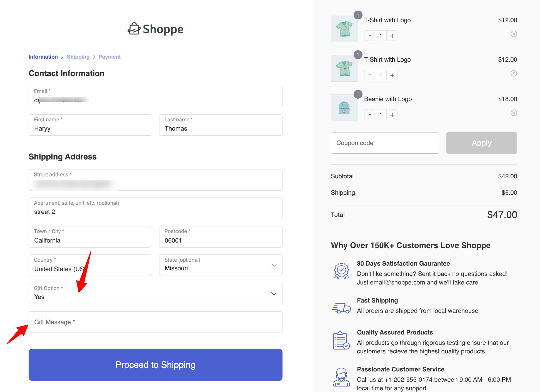Click the Quality Assured clipboard icon

tap(341, 340)
